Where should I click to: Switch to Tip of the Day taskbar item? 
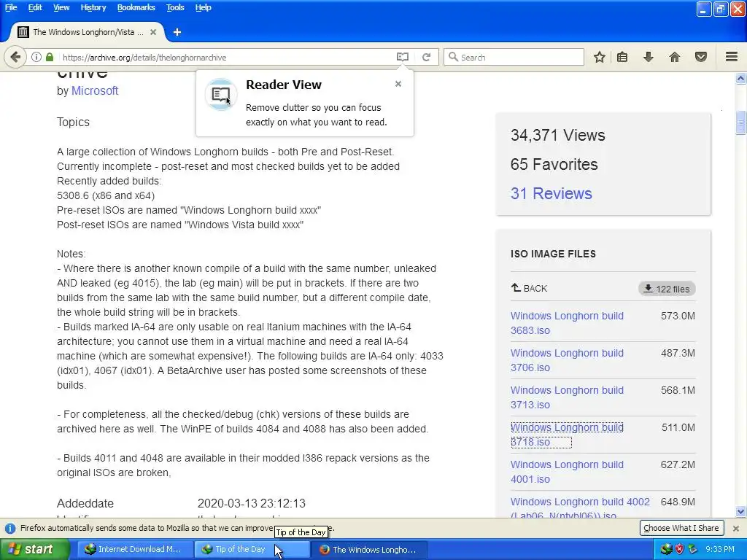click(x=252, y=549)
